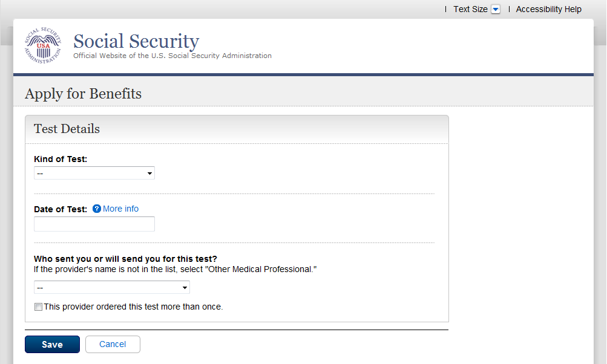Click the Cancel button
The width and height of the screenshot is (607, 364).
pos(113,344)
